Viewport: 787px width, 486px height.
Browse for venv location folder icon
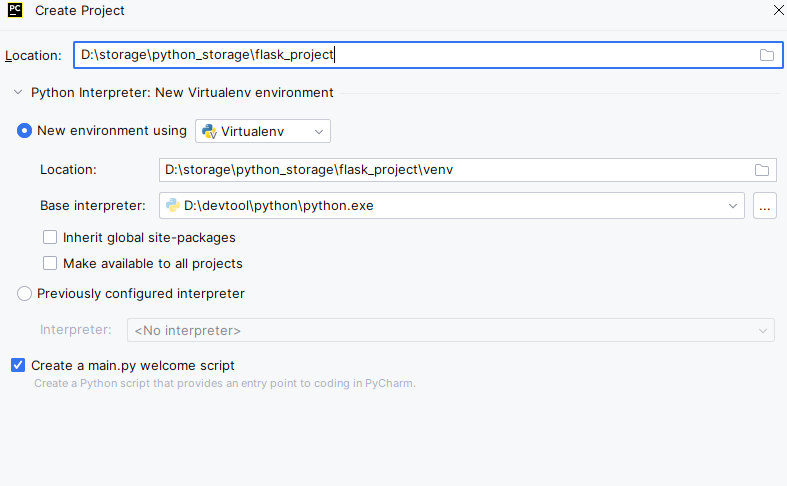[x=761, y=170]
